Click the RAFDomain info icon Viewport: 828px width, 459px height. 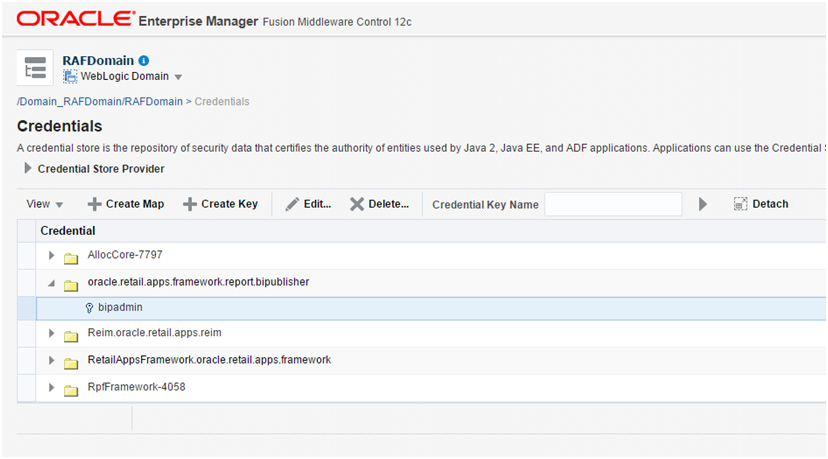[x=144, y=61]
